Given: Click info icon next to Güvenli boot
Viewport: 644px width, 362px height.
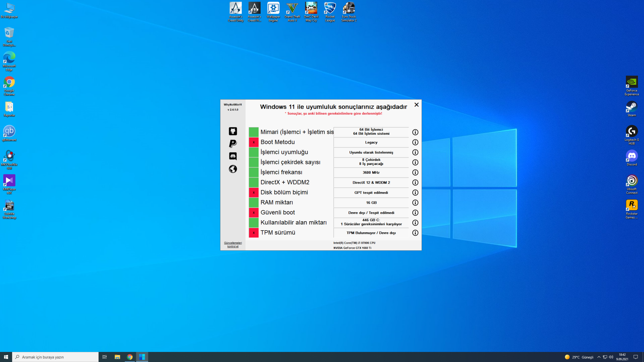Looking at the screenshot, I should (415, 213).
